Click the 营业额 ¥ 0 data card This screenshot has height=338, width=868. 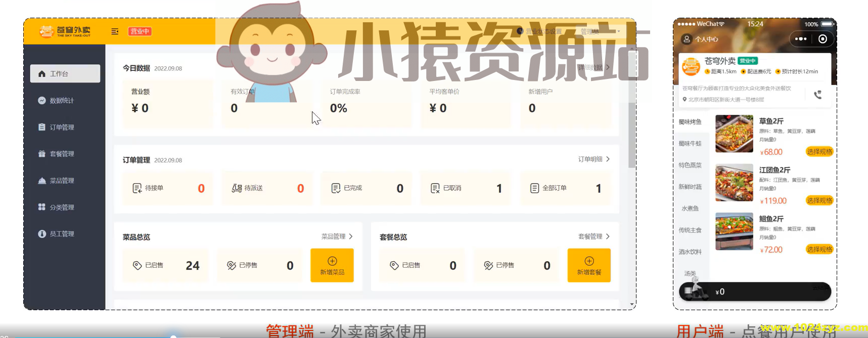[168, 104]
